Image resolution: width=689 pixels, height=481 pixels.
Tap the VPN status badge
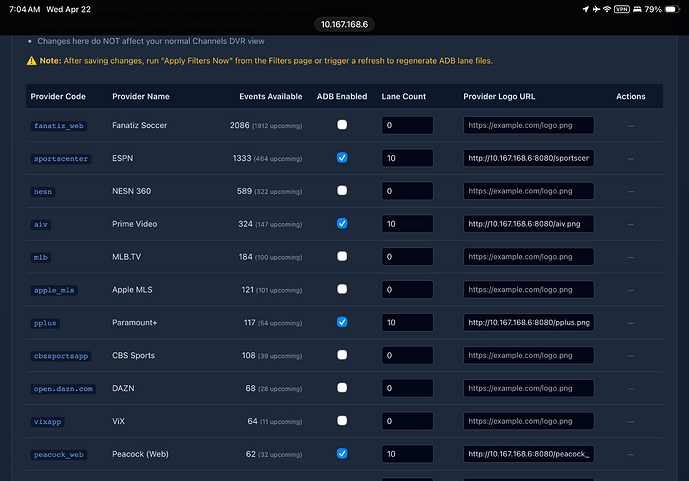tap(621, 9)
